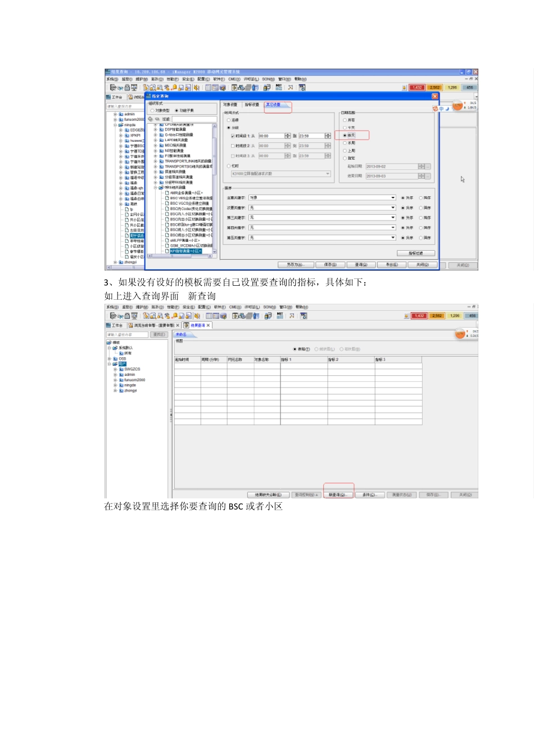
Task: Open 性能 menu in the lower window
Action: (x=173, y=307)
